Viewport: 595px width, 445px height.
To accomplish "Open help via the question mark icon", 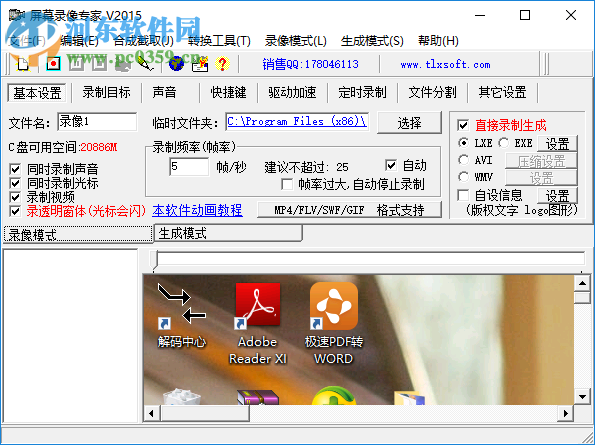I will 222,64.
